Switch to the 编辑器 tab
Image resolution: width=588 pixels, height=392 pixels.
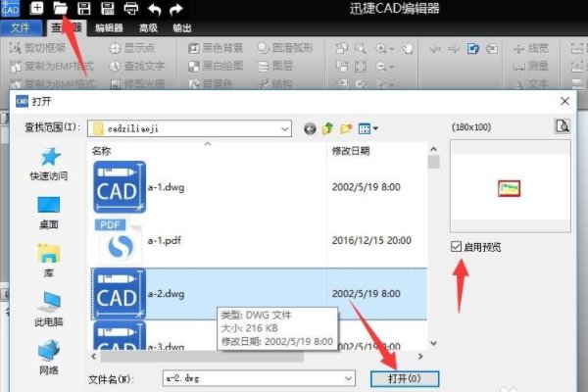(109, 27)
